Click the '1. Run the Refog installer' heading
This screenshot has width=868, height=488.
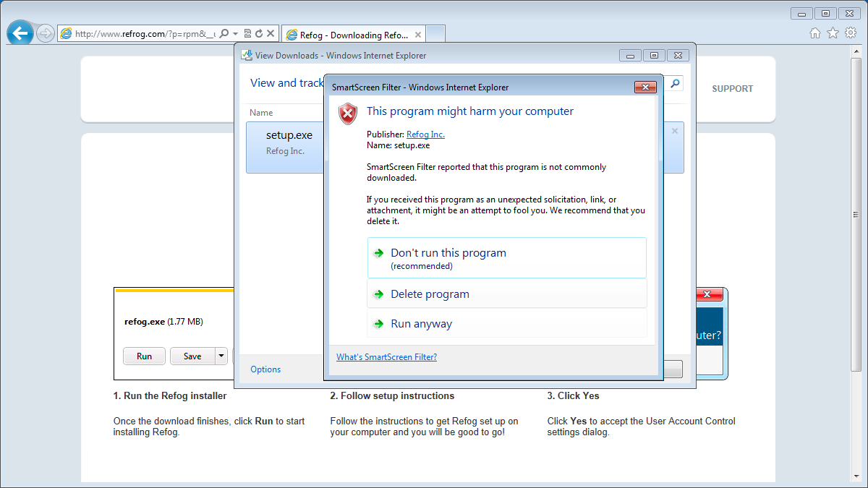(x=170, y=396)
